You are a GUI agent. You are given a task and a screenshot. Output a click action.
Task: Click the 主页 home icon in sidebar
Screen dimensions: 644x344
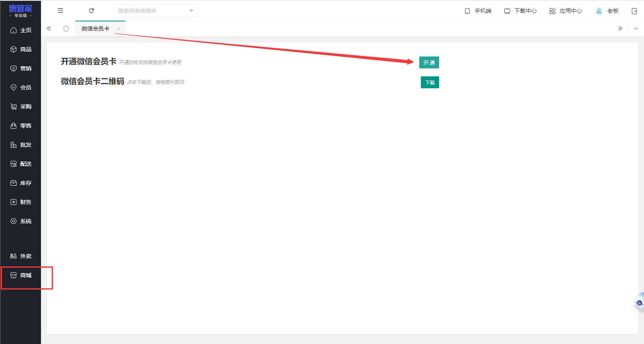[x=14, y=30]
